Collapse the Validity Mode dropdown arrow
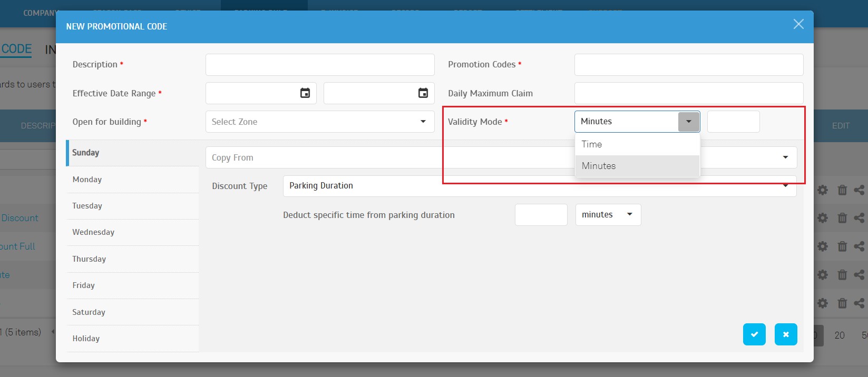Screen dimensions: 868x377 pyautogui.click(x=688, y=122)
